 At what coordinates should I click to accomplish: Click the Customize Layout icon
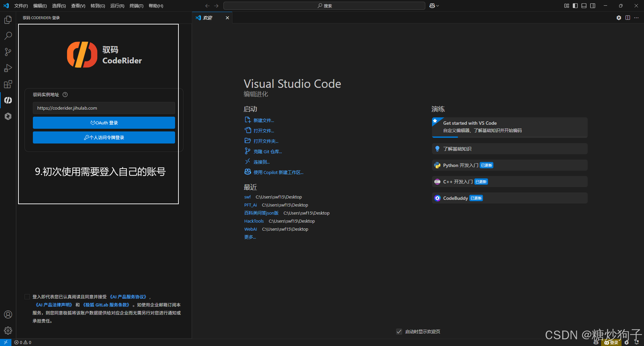[x=567, y=6]
